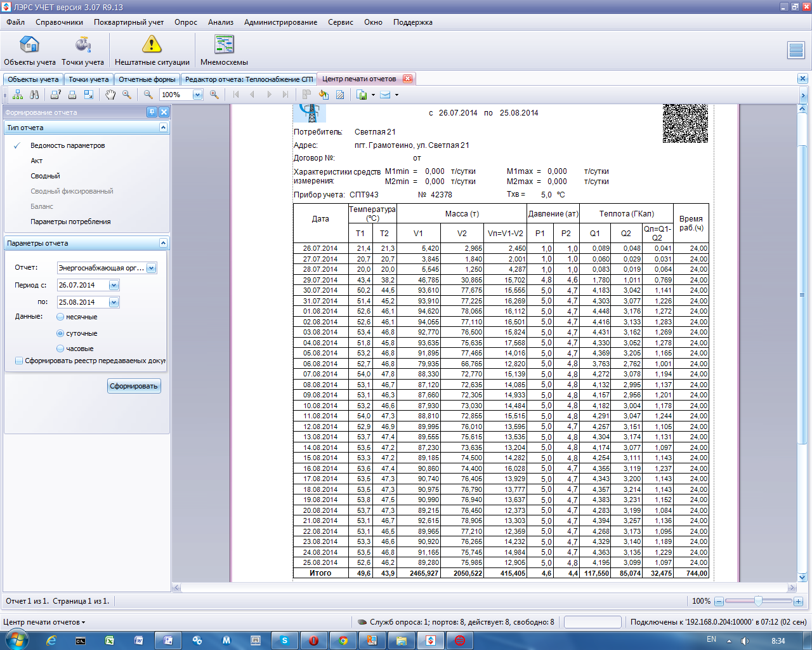Click the window list icon on the right of the main toolbar
Screen dimensions: 812x650
[796, 50]
